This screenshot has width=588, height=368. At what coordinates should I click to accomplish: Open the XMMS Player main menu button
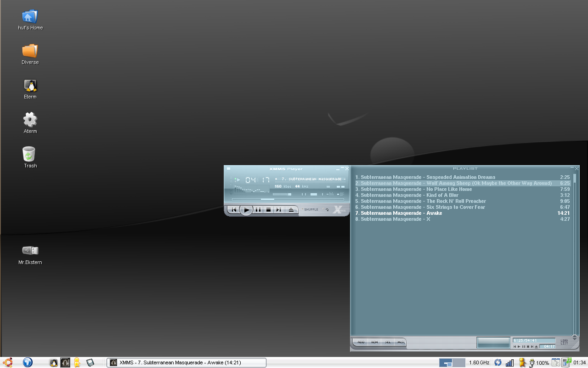tap(228, 168)
